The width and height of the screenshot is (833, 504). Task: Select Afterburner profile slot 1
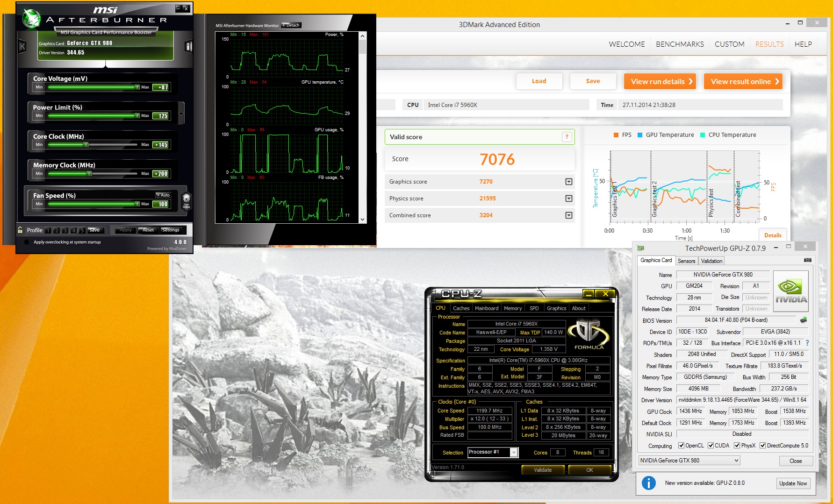[x=48, y=230]
